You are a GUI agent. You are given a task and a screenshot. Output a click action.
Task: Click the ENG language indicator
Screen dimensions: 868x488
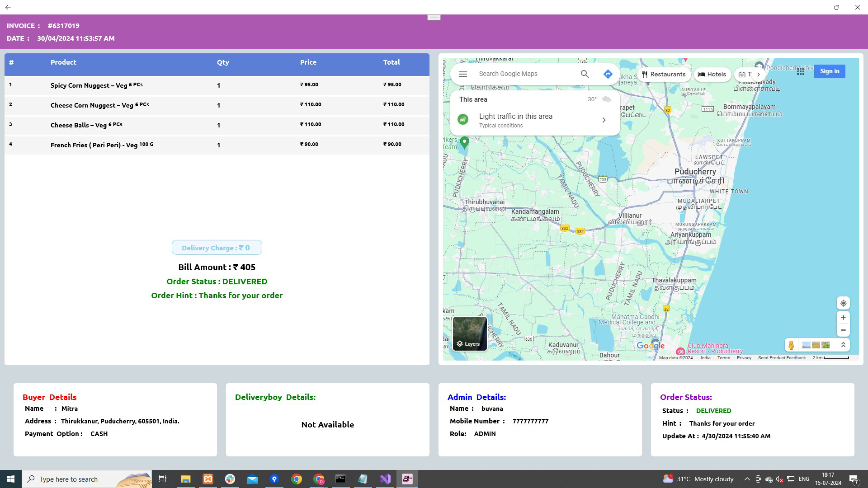[x=804, y=479]
